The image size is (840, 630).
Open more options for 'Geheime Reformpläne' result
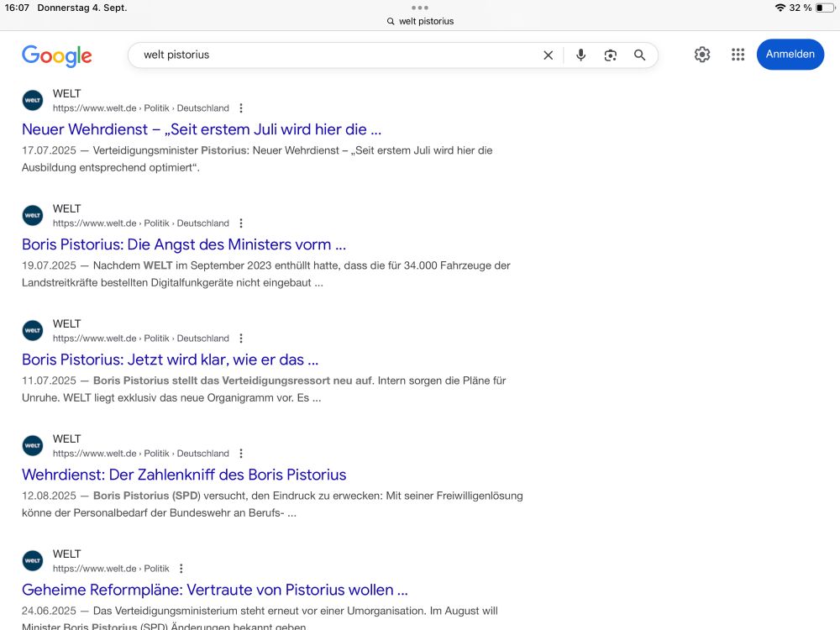[181, 569]
